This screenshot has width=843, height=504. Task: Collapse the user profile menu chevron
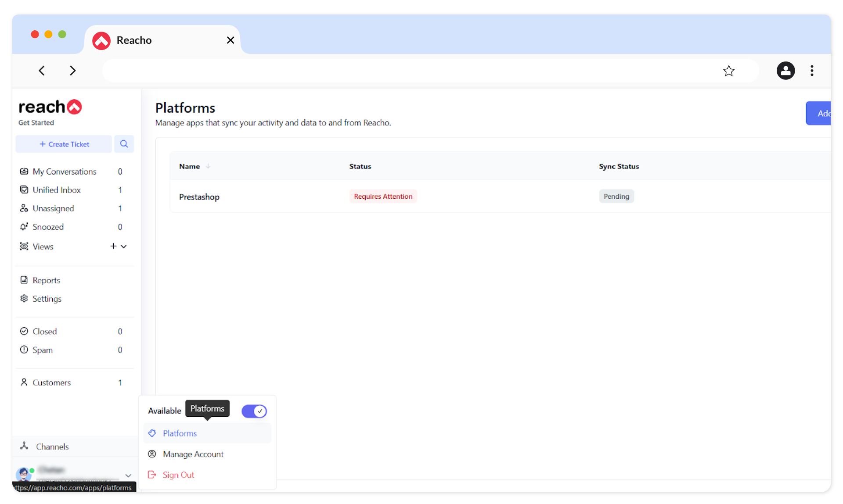point(128,475)
